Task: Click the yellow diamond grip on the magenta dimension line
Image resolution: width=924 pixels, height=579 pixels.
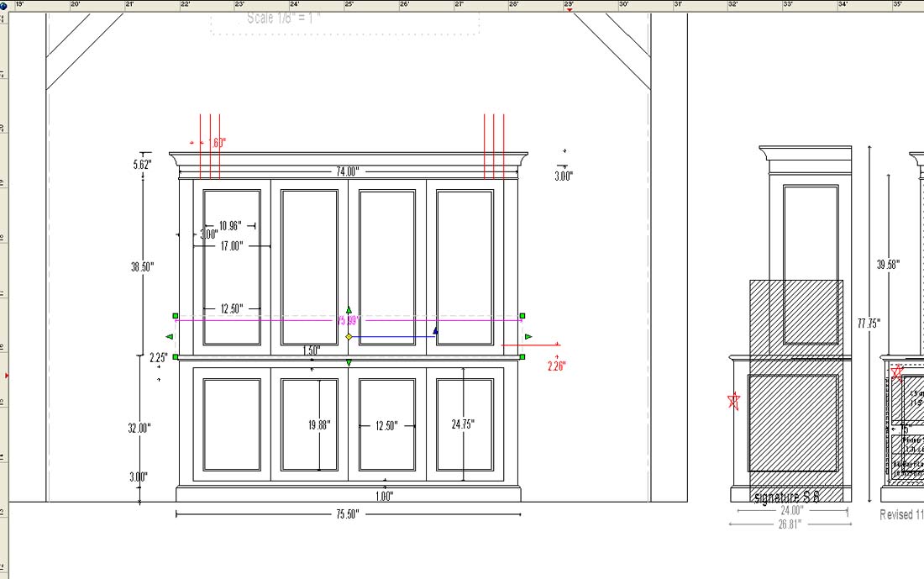Action: 349,336
